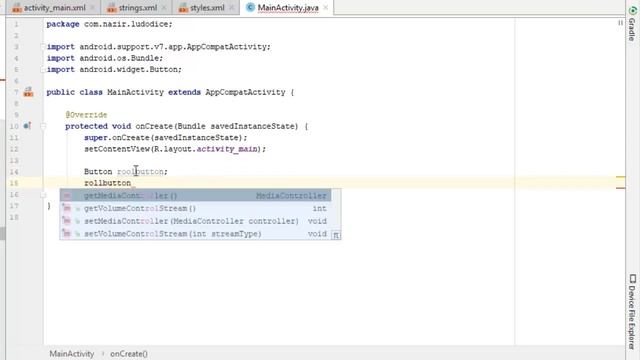Collapse the imports fold marker on line 3
Viewport: 640px width, 360px height.
tap(43, 47)
